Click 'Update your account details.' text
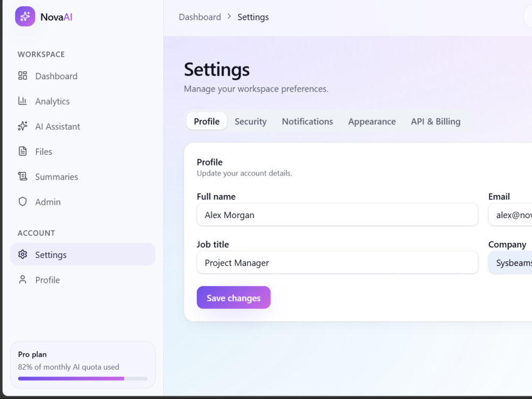The height and width of the screenshot is (399, 532). [244, 173]
